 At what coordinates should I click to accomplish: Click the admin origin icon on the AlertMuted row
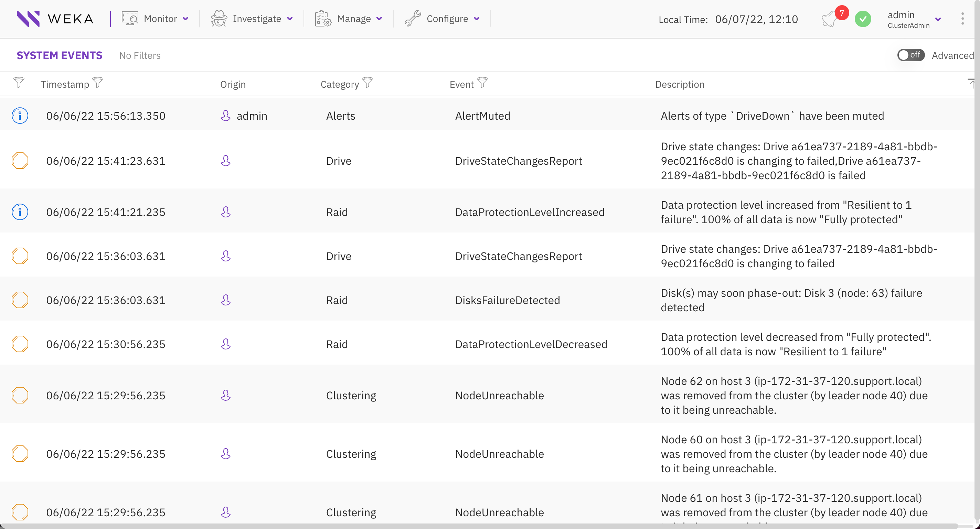[x=226, y=116]
